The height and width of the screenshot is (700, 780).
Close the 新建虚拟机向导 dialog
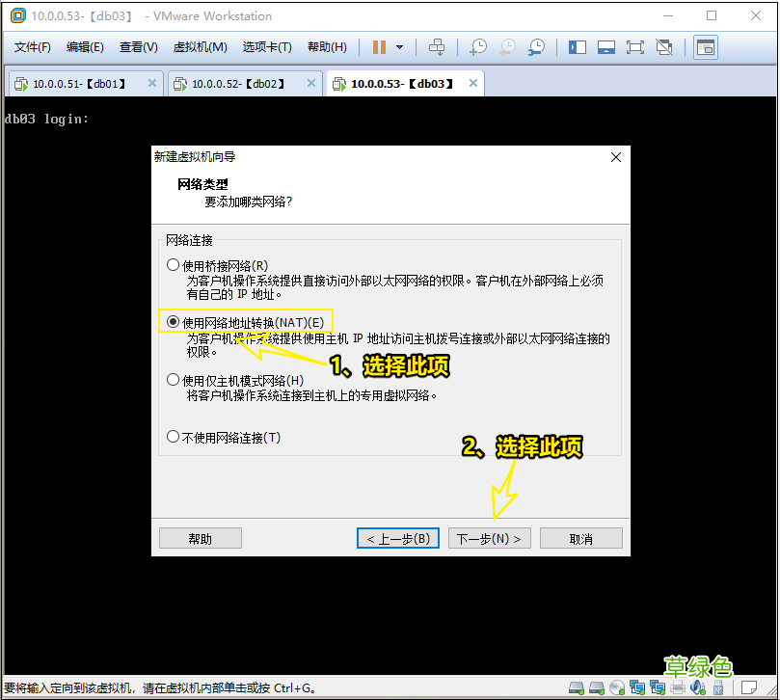[616, 157]
